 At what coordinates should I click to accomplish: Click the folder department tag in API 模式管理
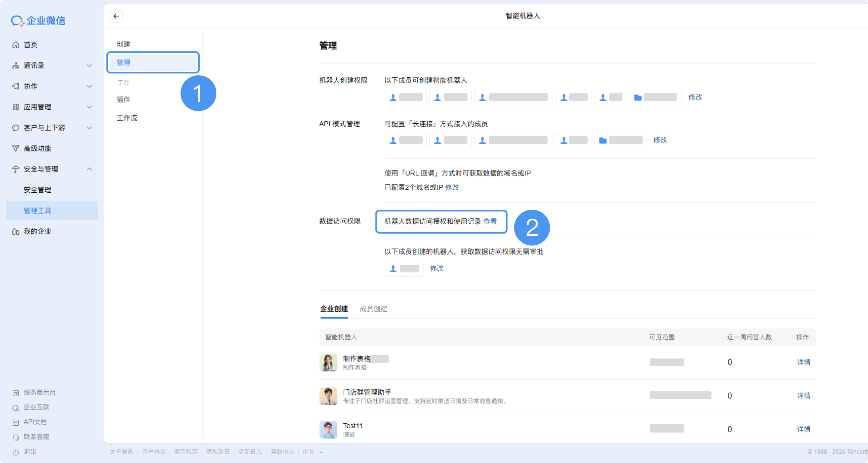[620, 140]
